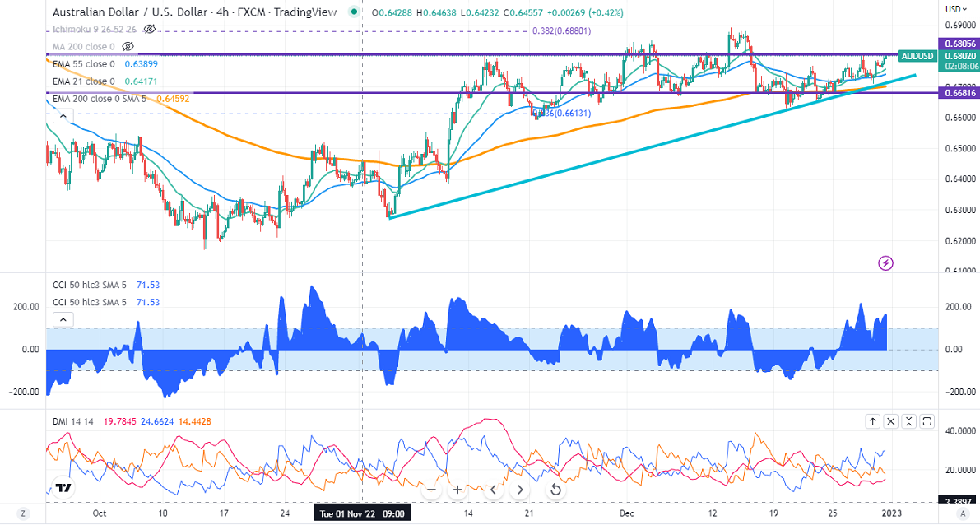Select the EMA 55 close 0 legend

coord(84,63)
